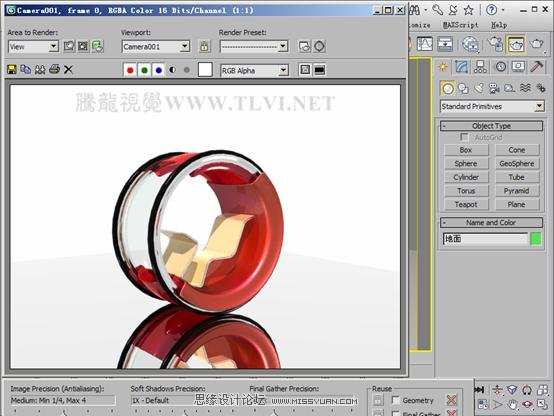Viewport: 554px width, 416px height.
Task: Toggle the UI black bar button
Action: coord(319,70)
